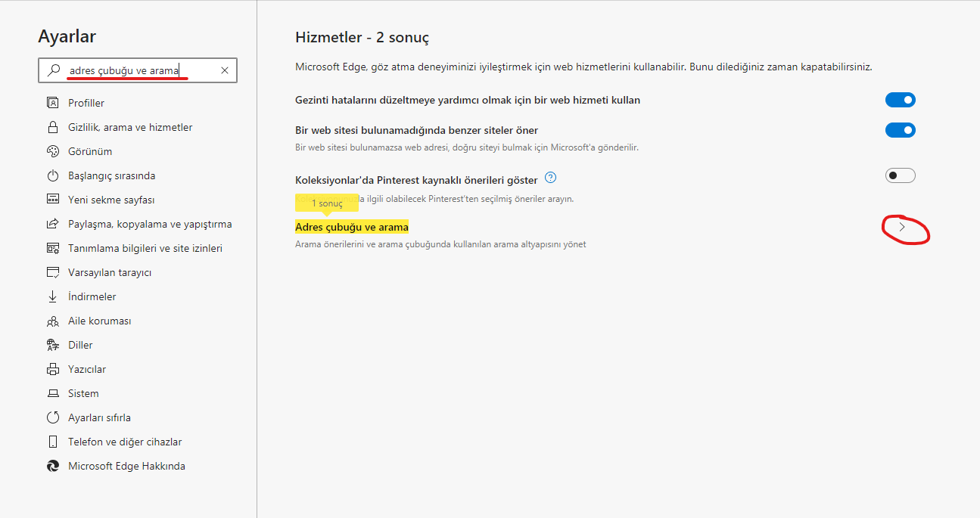Click the language icon beside Diller
The width and height of the screenshot is (980, 518).
pos(53,345)
